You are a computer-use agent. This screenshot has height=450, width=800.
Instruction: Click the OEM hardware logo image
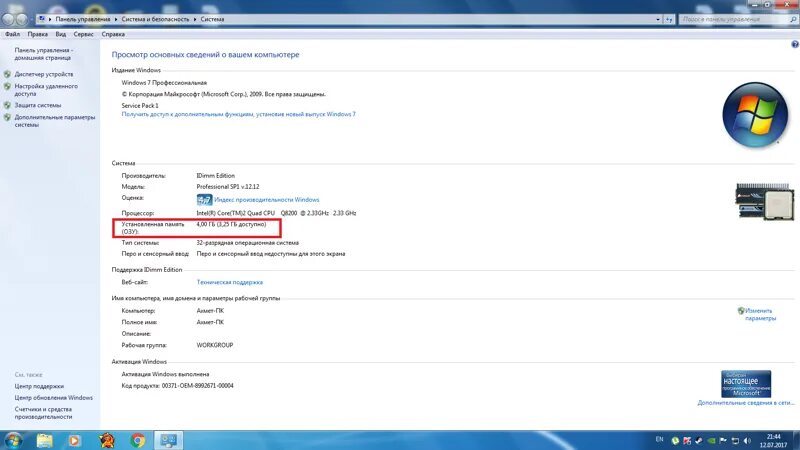[764, 202]
